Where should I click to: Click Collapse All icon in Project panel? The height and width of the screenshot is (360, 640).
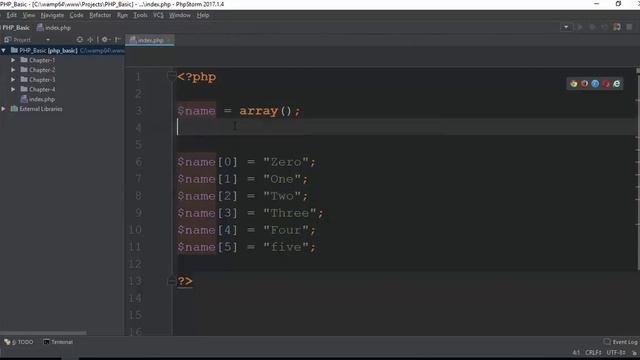[90, 40]
